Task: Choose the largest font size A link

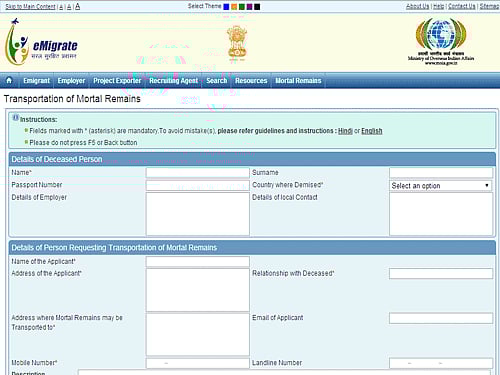Action: [x=77, y=6]
